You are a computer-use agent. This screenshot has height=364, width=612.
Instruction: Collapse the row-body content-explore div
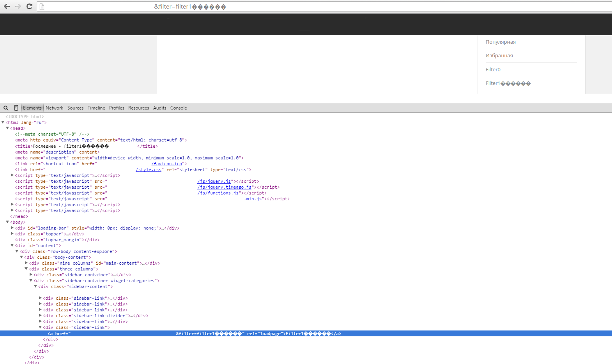(x=17, y=251)
